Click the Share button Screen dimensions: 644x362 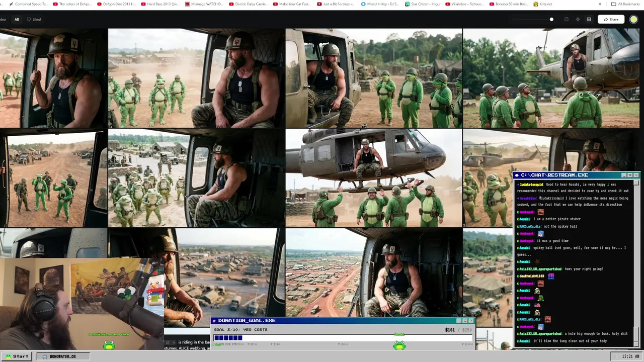611,20
